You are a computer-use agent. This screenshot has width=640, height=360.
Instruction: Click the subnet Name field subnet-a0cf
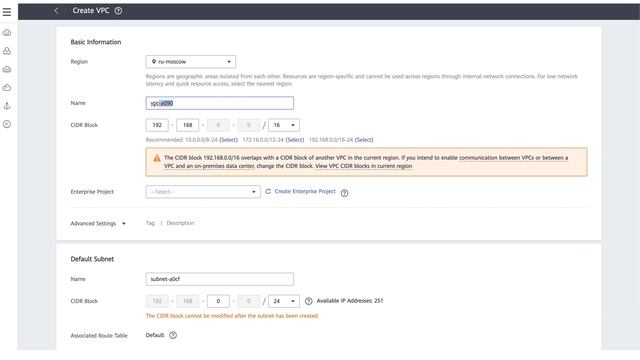click(220, 279)
